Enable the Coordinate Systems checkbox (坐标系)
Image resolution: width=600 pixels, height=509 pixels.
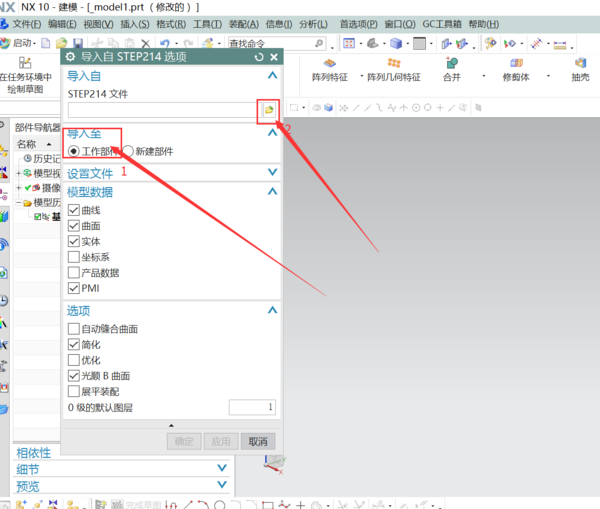click(73, 257)
